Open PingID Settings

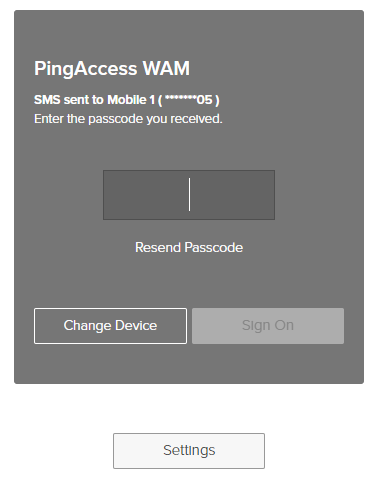click(x=189, y=451)
